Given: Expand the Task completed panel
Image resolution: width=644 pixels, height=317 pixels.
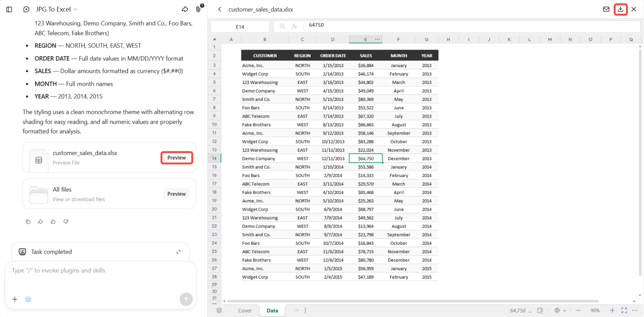Looking at the screenshot, I should pyautogui.click(x=179, y=252).
